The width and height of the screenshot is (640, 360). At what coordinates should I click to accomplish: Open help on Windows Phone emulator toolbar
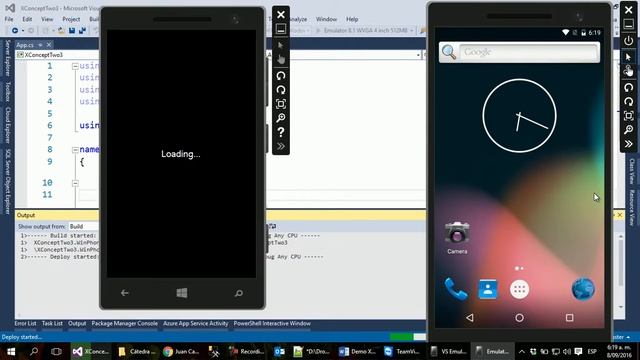click(x=280, y=132)
